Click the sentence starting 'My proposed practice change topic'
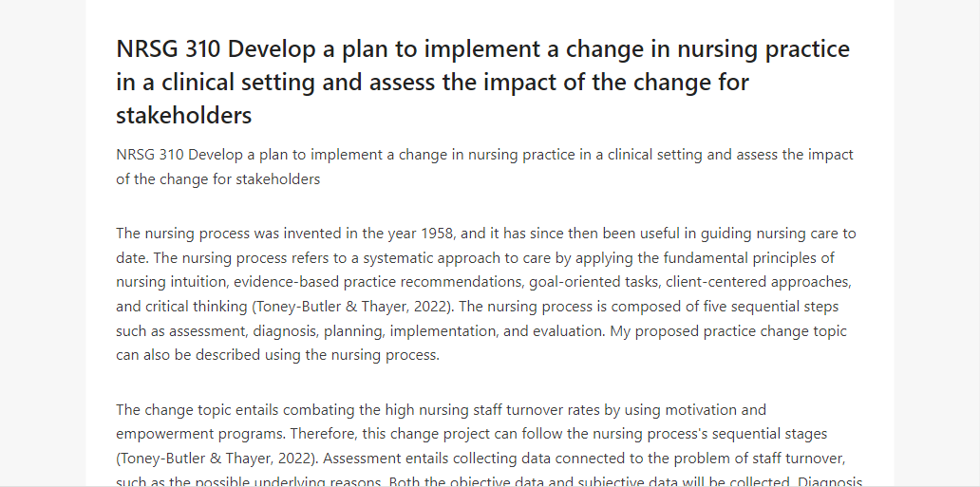Viewport: 980px width, 487px height. [481, 343]
